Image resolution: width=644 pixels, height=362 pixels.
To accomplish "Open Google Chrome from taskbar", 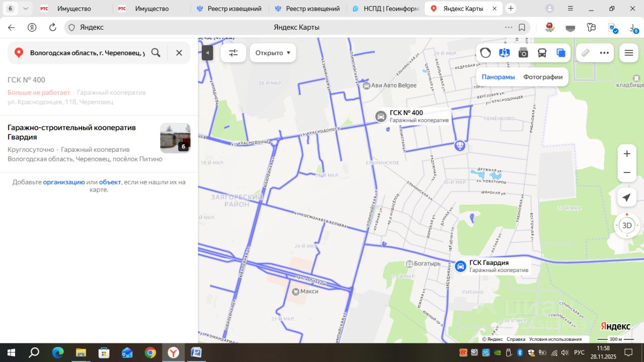I will click(150, 352).
